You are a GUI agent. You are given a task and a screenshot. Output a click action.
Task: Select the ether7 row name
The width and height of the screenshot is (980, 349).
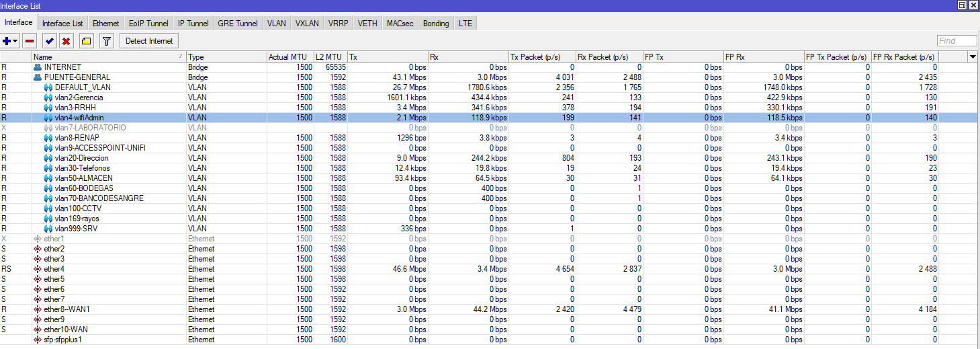pos(54,299)
